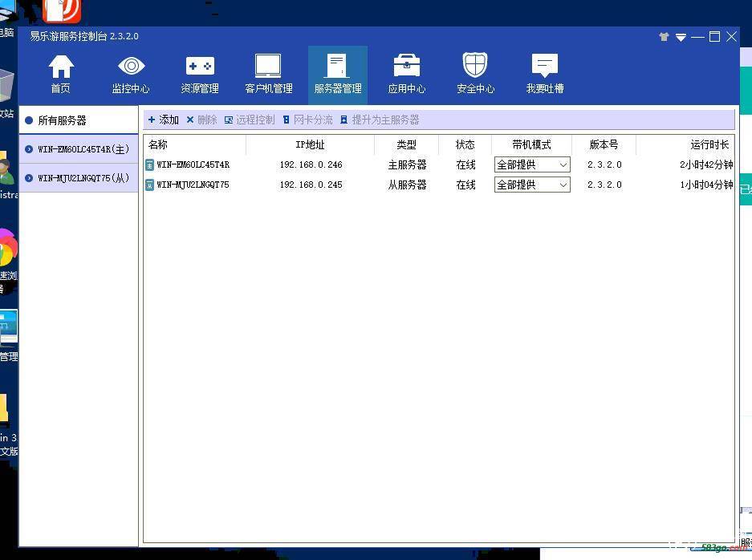Click 在线 status of 从服务器 row
Viewport: 752px width, 560px height.
coord(465,185)
